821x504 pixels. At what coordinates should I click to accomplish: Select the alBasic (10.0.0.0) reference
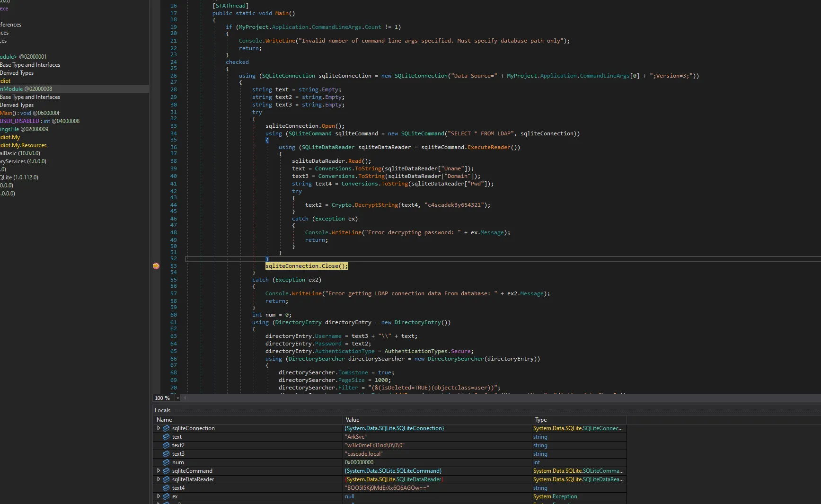[x=20, y=153]
